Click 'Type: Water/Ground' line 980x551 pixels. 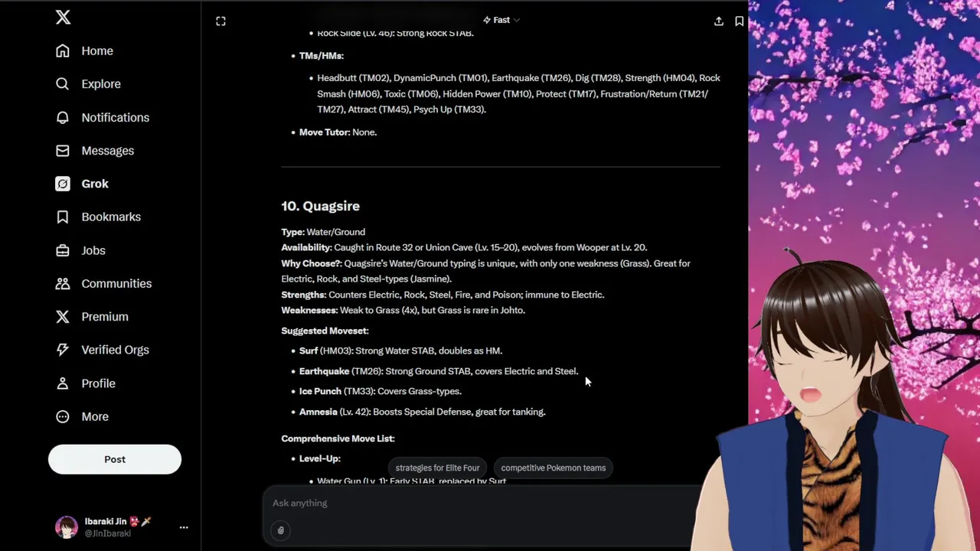[x=323, y=232]
